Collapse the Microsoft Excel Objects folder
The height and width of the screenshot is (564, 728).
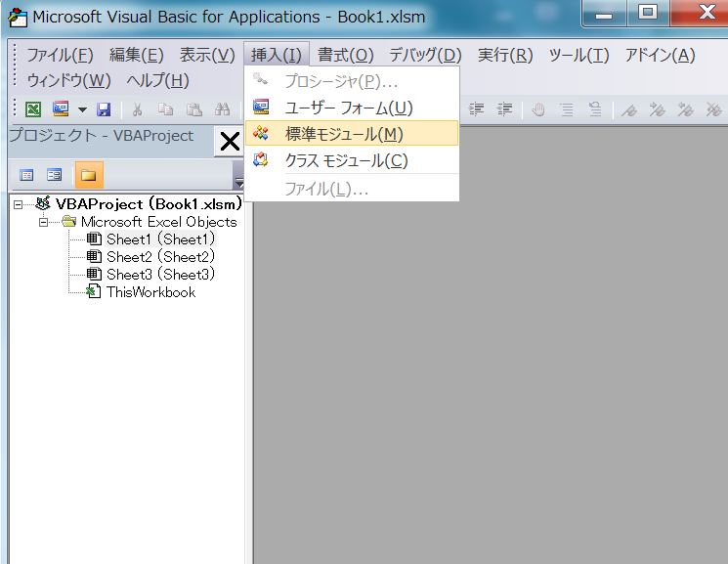[x=44, y=223]
